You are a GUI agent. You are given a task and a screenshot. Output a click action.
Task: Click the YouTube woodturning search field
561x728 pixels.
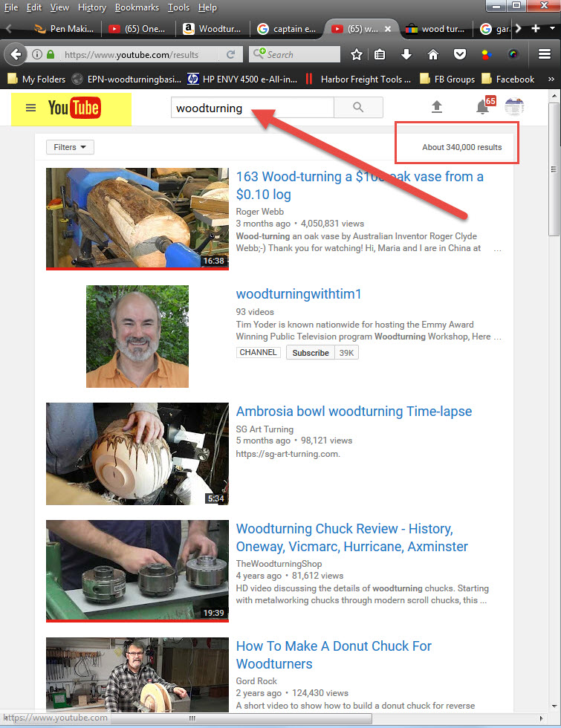click(x=252, y=108)
